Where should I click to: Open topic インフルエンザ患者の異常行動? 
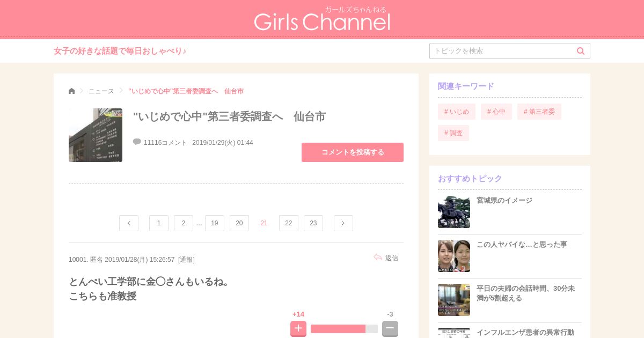click(x=525, y=333)
